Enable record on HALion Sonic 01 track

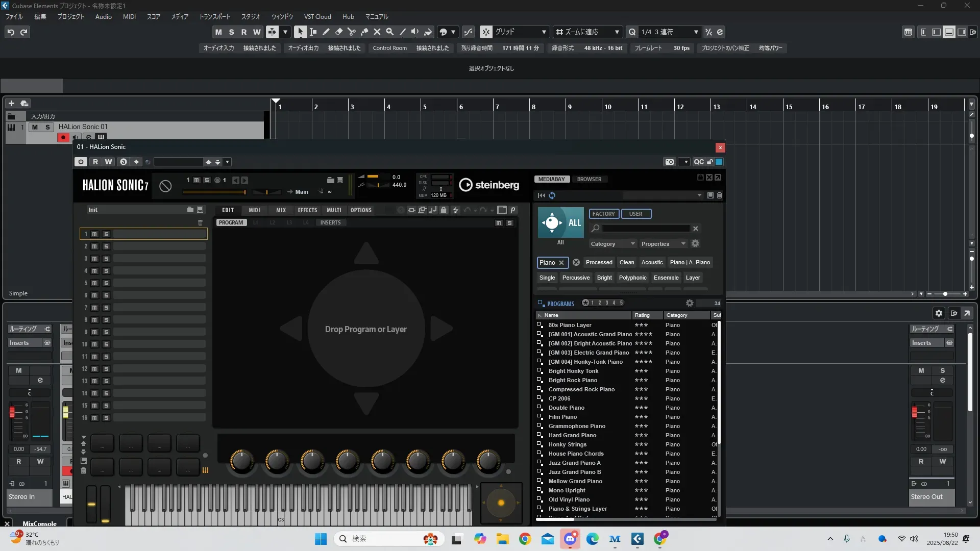point(63,137)
